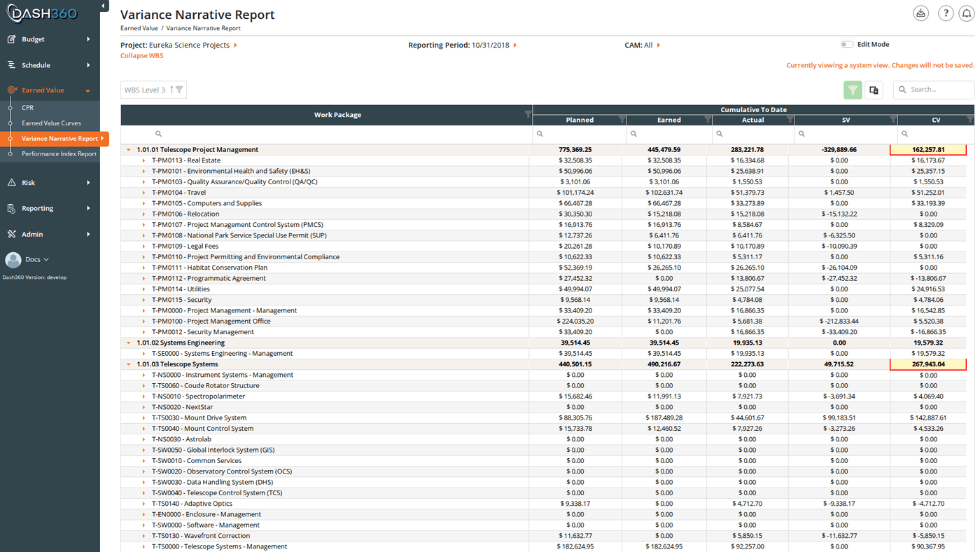
Task: Click the highlighted CV cell 162,257.81
Action: (928, 150)
